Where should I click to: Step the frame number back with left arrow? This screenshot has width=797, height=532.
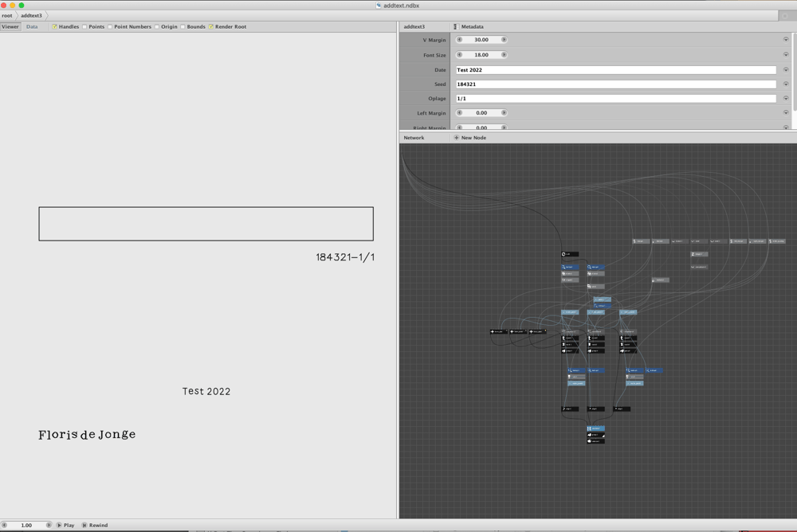pyautogui.click(x=4, y=525)
